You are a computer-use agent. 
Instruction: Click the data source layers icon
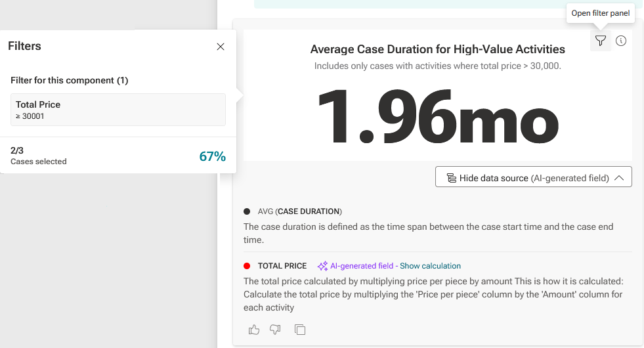[452, 178]
